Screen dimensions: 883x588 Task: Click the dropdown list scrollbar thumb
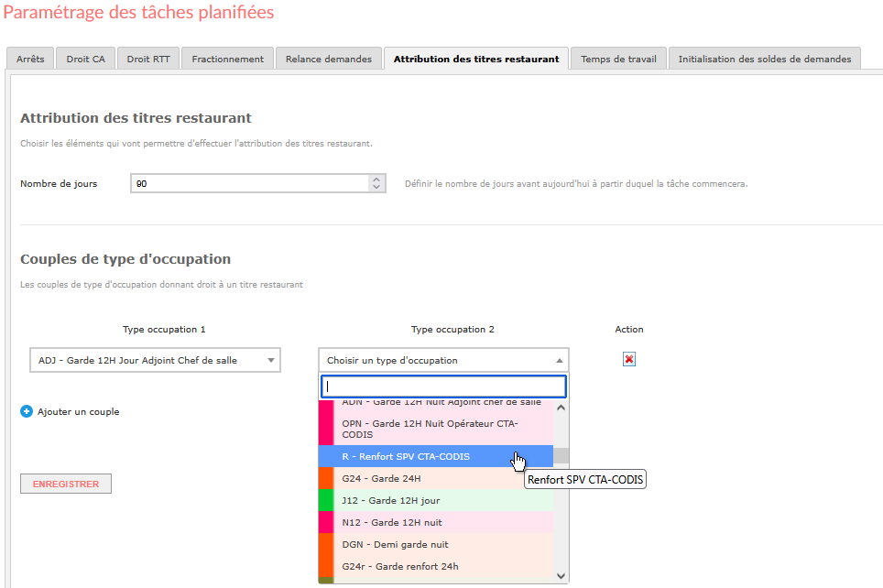click(x=561, y=455)
